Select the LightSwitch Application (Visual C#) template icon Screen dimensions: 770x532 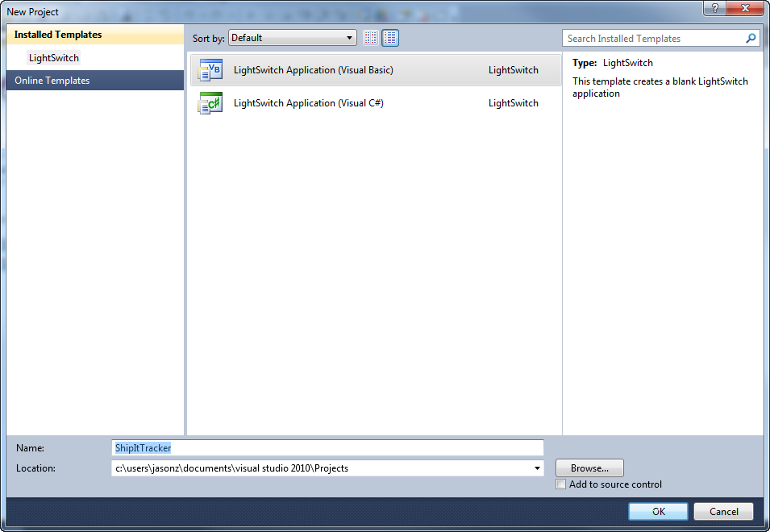210,102
